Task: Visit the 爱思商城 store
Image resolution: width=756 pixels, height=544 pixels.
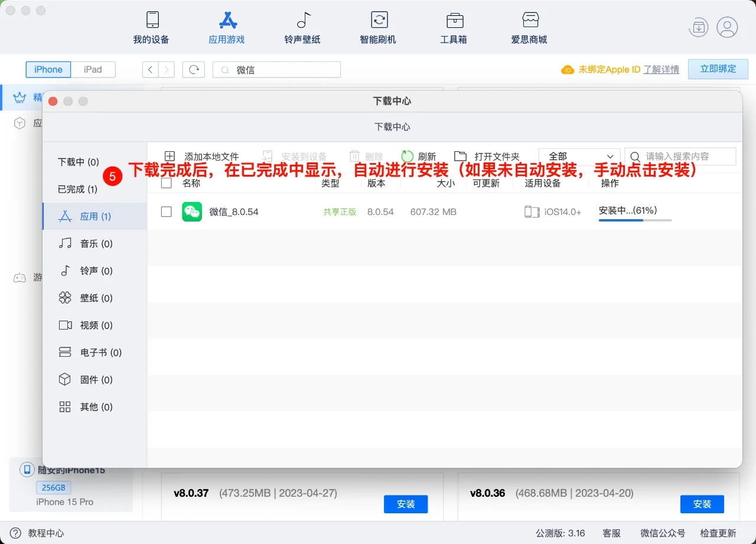Action: tap(529, 27)
